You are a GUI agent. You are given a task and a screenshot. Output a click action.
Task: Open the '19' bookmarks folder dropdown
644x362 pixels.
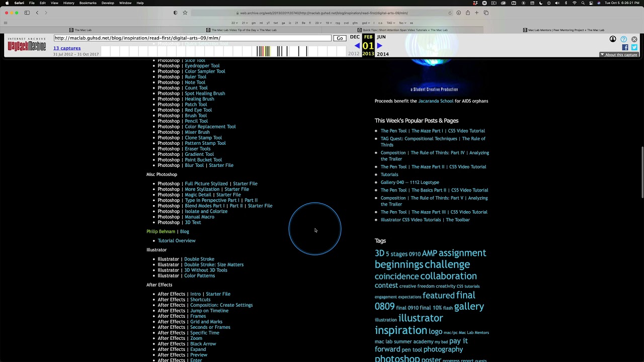[x=329, y=23]
